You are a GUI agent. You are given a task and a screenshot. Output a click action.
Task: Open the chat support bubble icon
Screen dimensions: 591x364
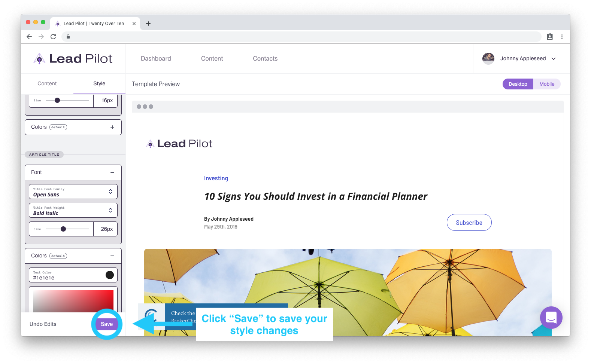[x=551, y=318]
